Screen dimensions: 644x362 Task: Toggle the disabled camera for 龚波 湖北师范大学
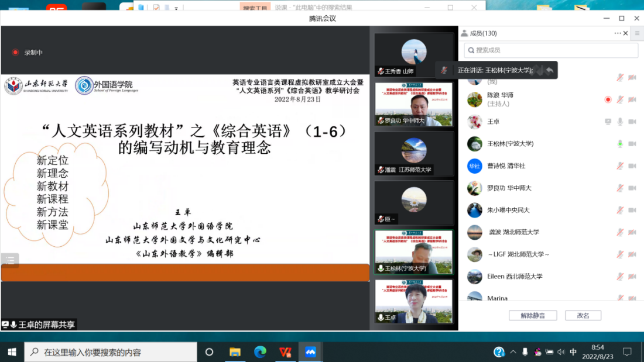pos(632,232)
